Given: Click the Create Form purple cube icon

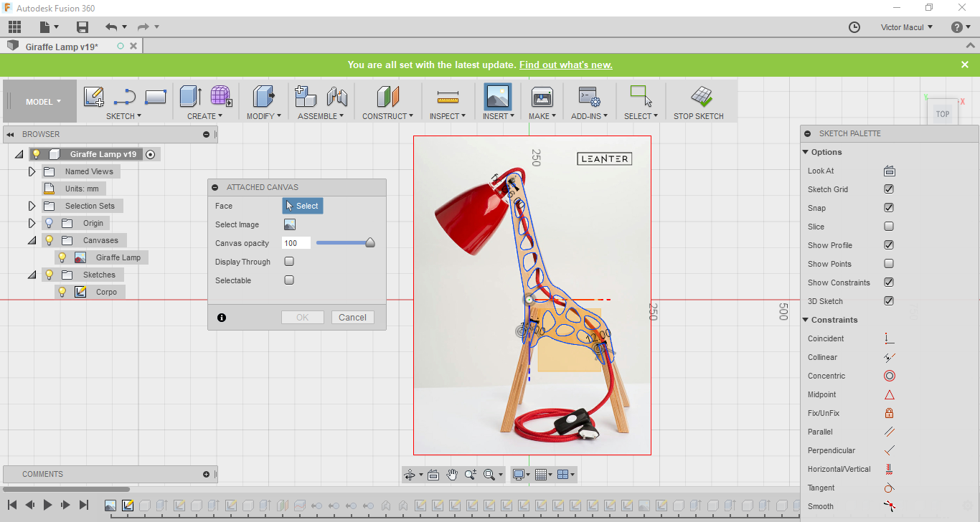Looking at the screenshot, I should pyautogui.click(x=221, y=96).
